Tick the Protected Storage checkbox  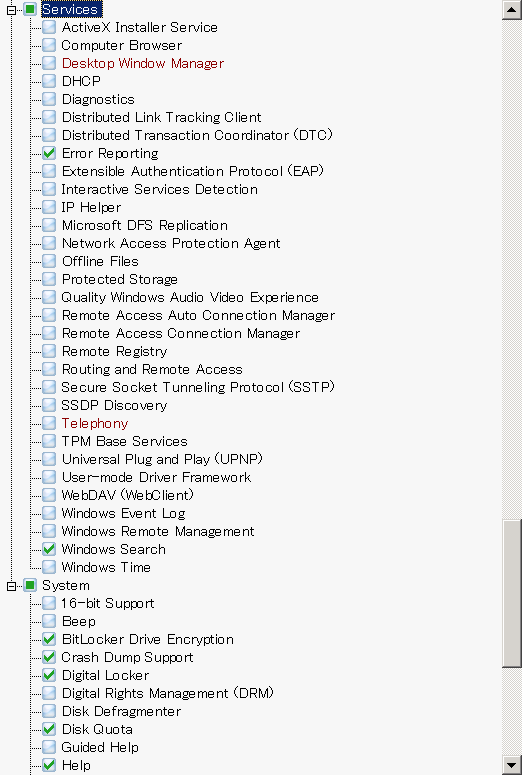coord(49,279)
